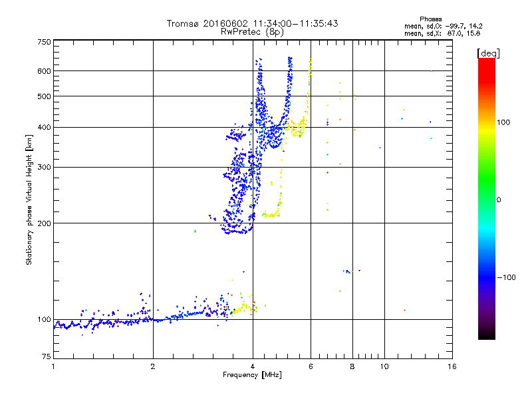
Task: Click the red data point near 6.7 MHz, 290 km
Action: coord(327,173)
